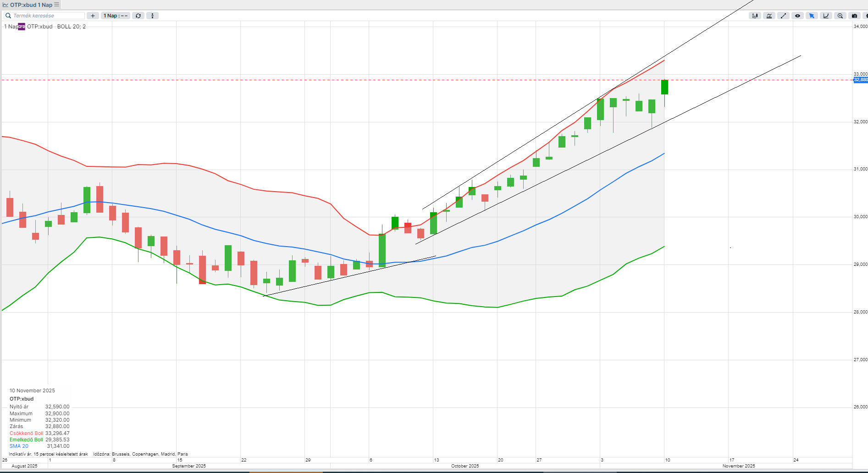The image size is (868, 473).
Task: Click the 32,880 current price marker
Action: coord(860,80)
